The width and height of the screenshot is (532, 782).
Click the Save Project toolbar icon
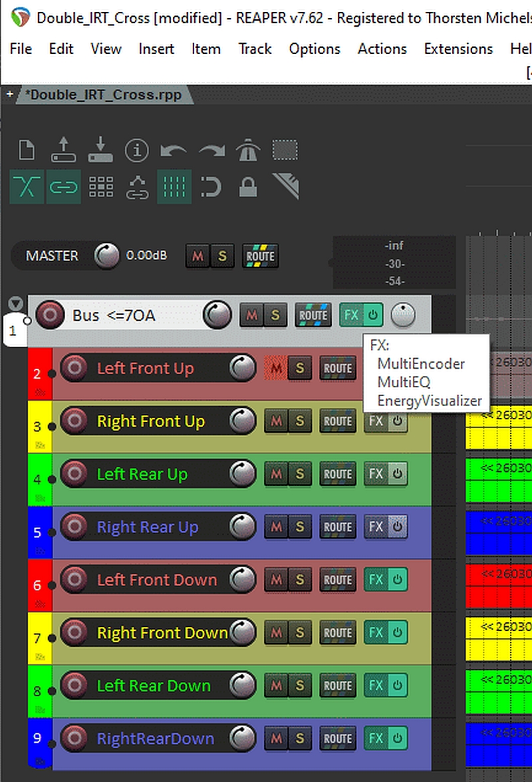pos(100,150)
